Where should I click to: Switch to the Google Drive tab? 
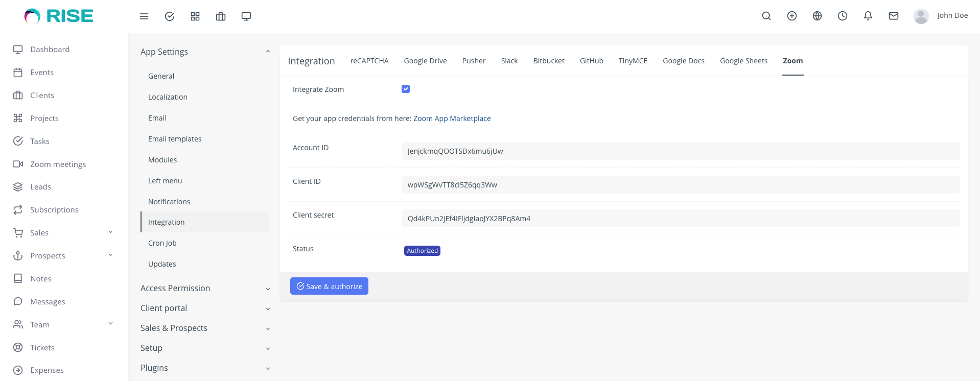(425, 61)
